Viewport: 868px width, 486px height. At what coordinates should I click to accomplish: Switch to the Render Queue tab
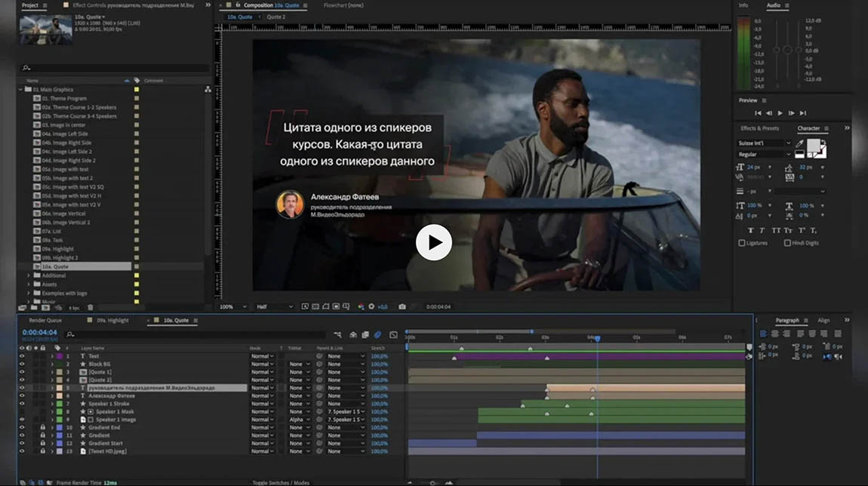pyautogui.click(x=45, y=321)
